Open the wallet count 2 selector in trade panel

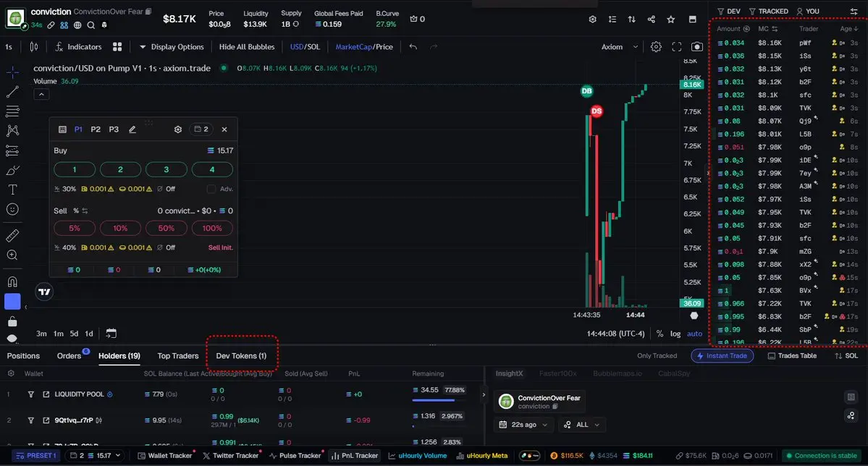point(201,130)
